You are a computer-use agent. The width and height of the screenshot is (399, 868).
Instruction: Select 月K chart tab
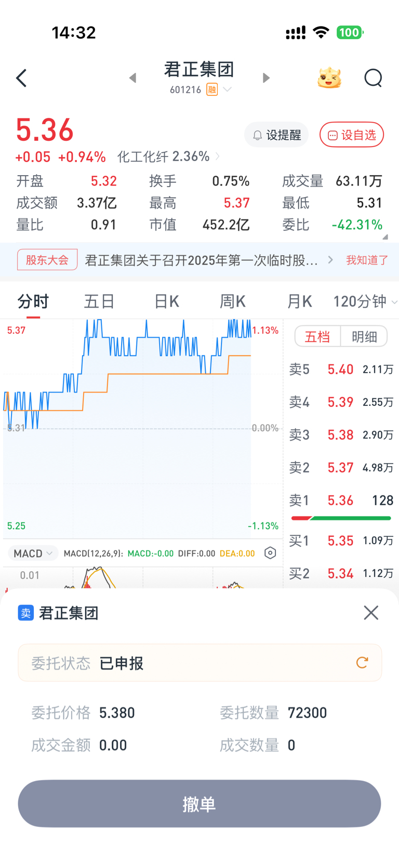click(x=299, y=301)
